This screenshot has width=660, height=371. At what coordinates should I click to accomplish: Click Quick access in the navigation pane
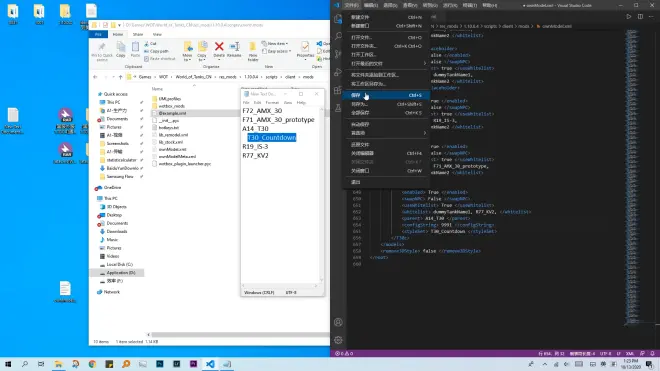click(x=116, y=94)
